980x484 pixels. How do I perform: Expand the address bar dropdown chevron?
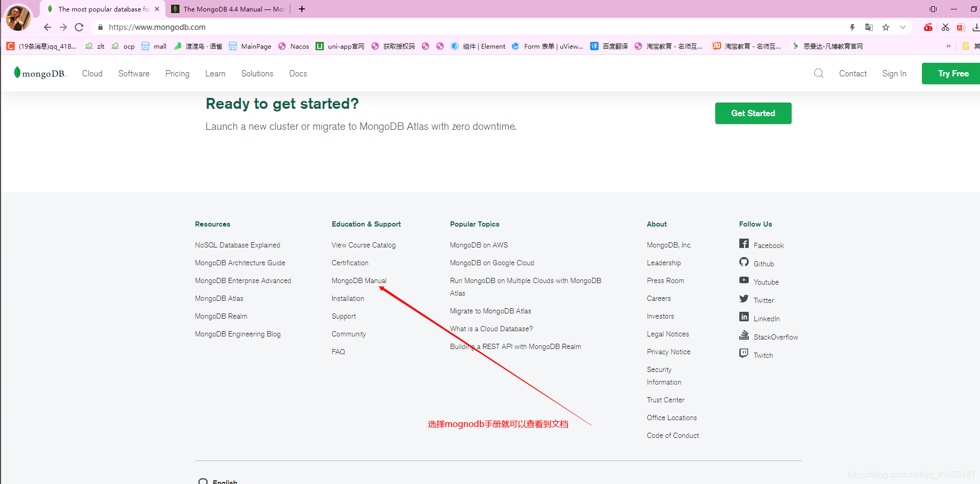(x=903, y=27)
